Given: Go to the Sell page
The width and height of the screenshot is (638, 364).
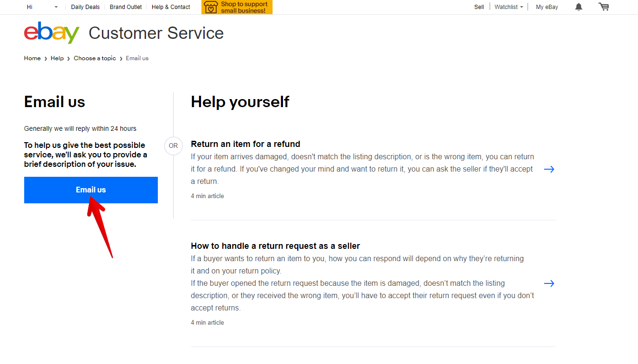Looking at the screenshot, I should (479, 7).
